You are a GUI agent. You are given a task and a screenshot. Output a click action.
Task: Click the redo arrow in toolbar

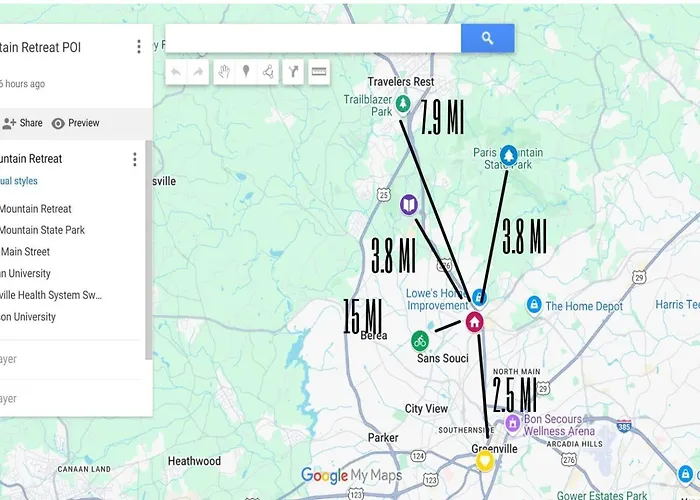point(198,72)
